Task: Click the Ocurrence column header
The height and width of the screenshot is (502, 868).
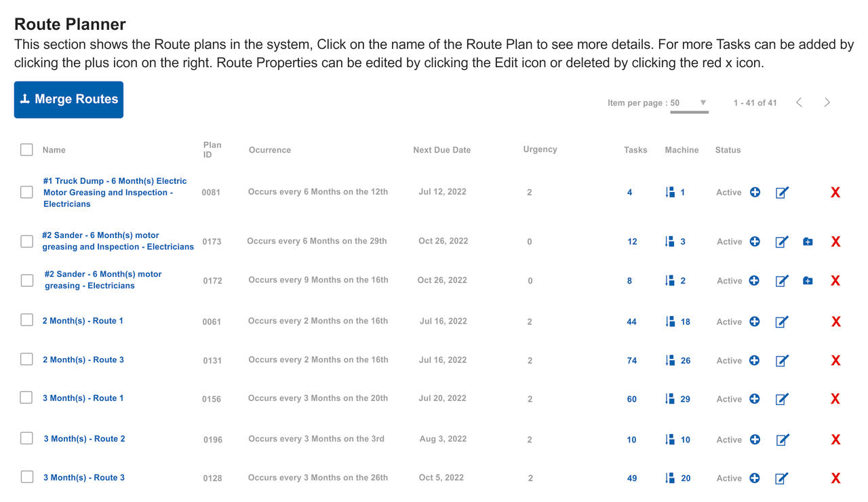Action: (270, 150)
